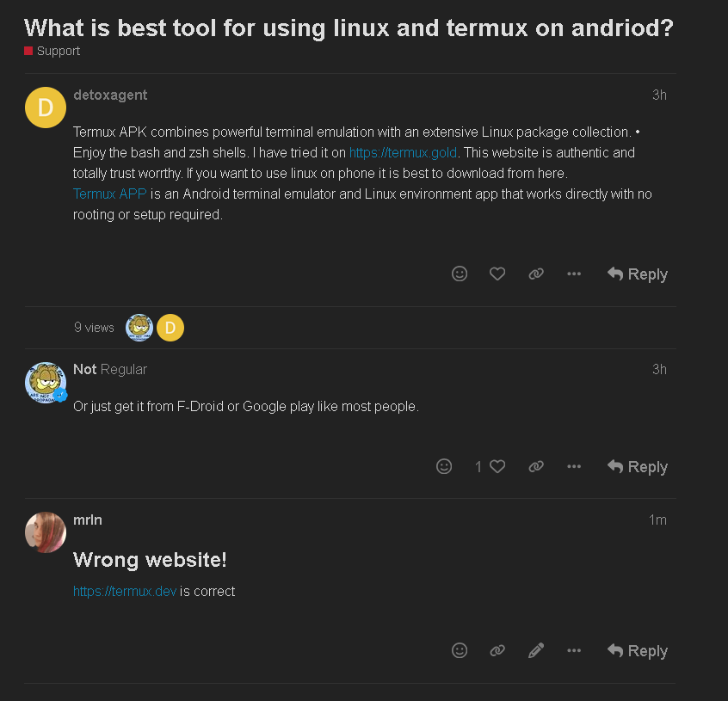Open the termux.dev link

pyautogui.click(x=125, y=592)
